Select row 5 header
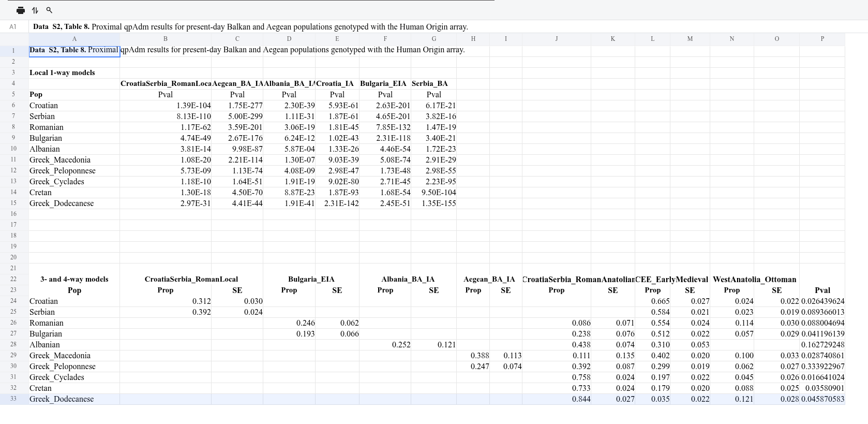The image size is (868, 424). click(x=13, y=94)
